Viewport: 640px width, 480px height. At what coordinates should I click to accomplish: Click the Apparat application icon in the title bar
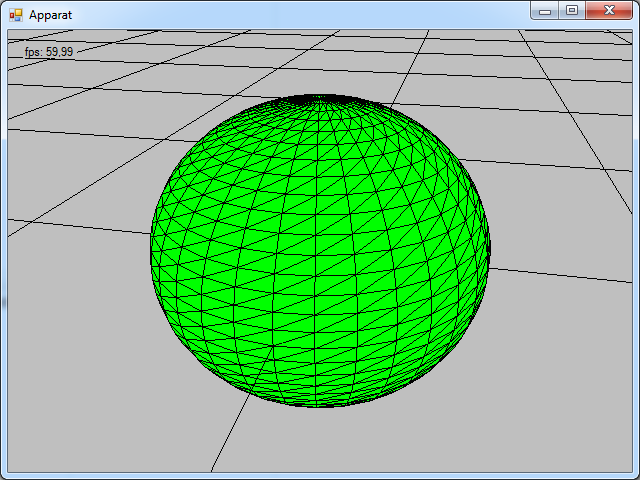(16, 15)
